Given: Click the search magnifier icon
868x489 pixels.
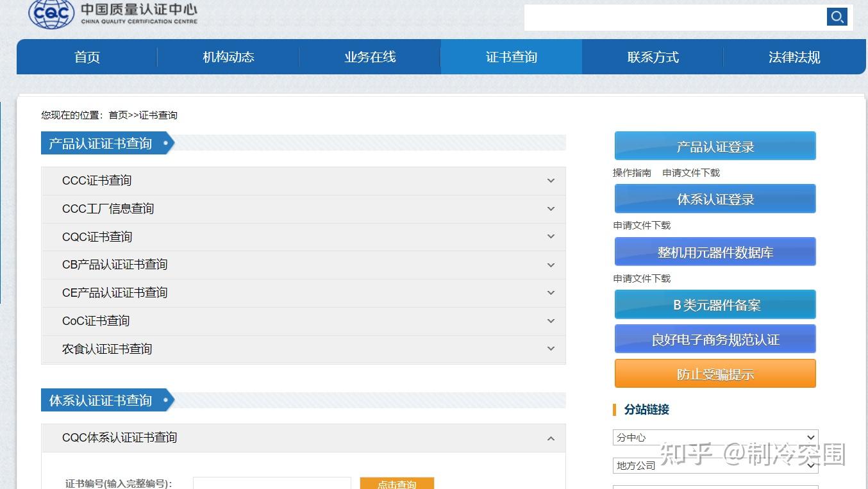Looking at the screenshot, I should click(837, 17).
